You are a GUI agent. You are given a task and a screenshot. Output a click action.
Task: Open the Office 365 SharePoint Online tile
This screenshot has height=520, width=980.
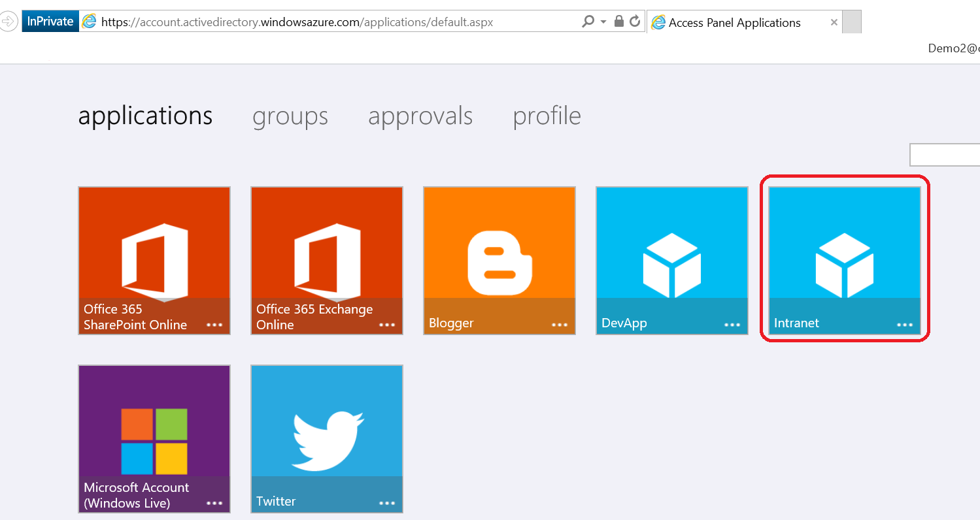pyautogui.click(x=154, y=248)
